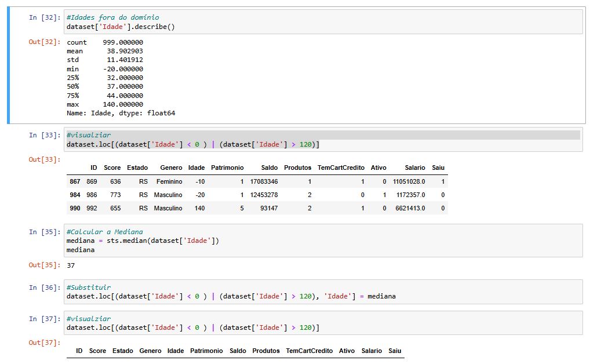
Task: Click the max 140.000000 line in describe output
Action: [105, 104]
